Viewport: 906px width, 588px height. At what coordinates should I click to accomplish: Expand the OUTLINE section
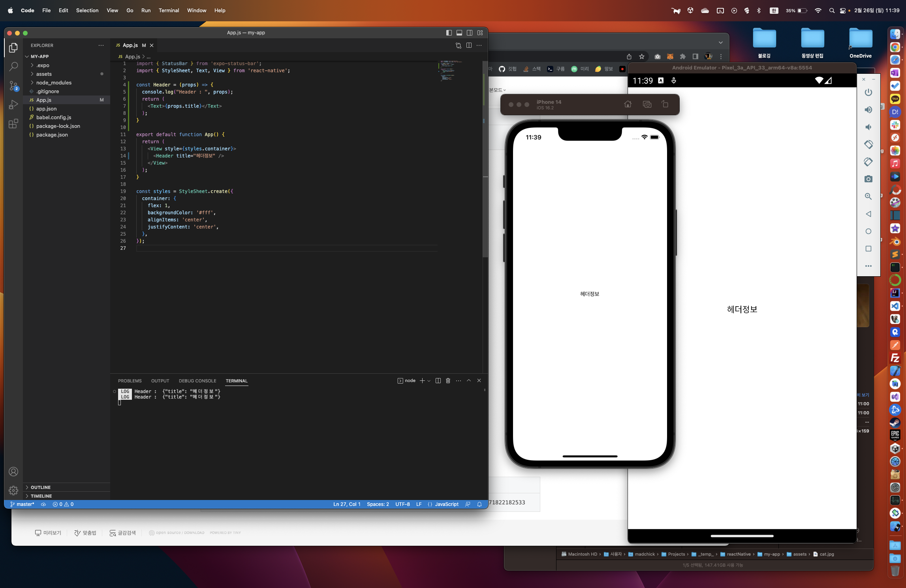pyautogui.click(x=40, y=487)
